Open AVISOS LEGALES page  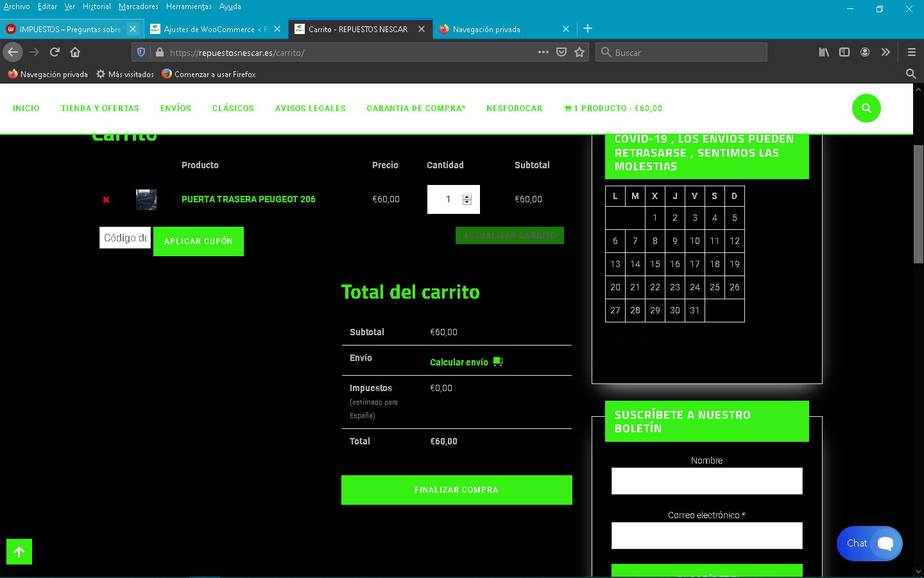311,109
